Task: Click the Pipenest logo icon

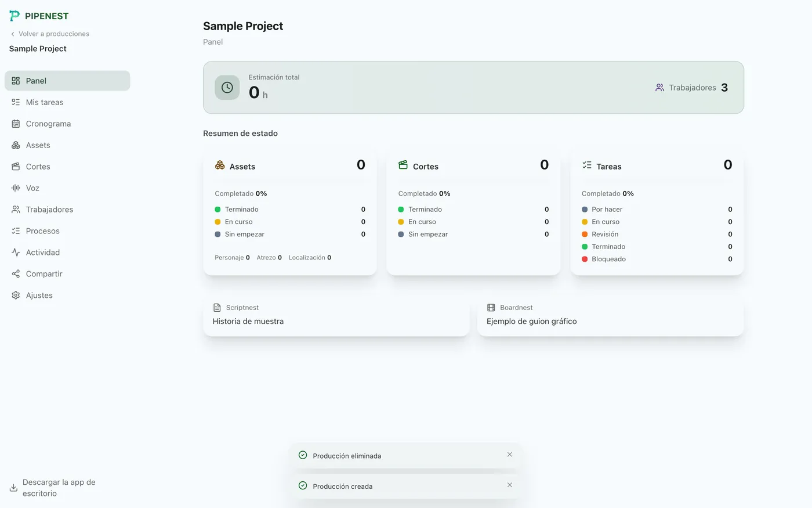Action: coord(14,16)
